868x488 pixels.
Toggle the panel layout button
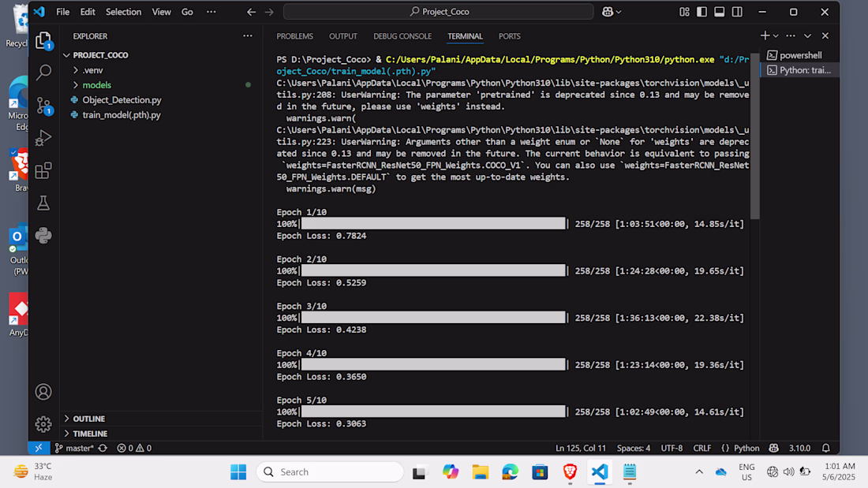719,12
